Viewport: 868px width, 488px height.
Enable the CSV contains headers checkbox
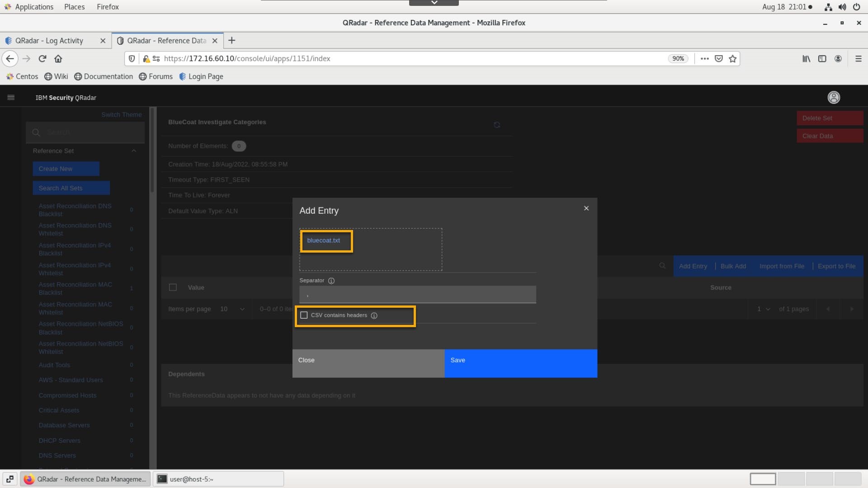coord(304,315)
